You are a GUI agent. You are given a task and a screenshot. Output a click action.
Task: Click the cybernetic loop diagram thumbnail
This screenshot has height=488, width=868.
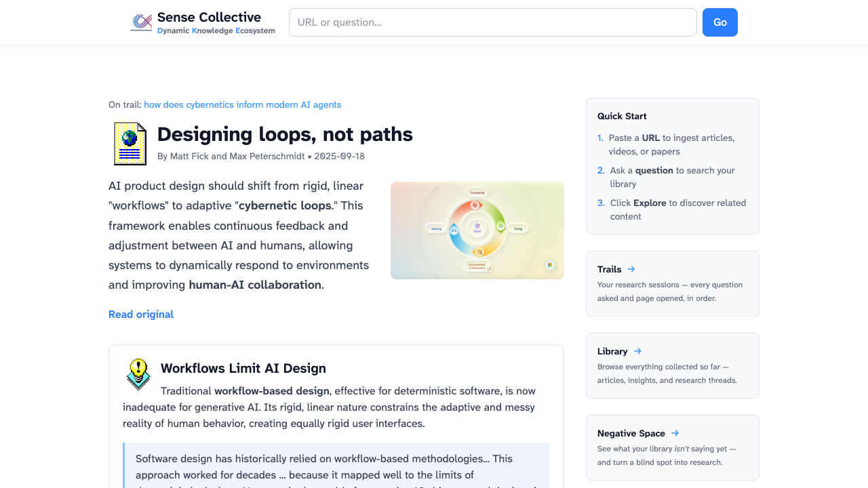477,230
